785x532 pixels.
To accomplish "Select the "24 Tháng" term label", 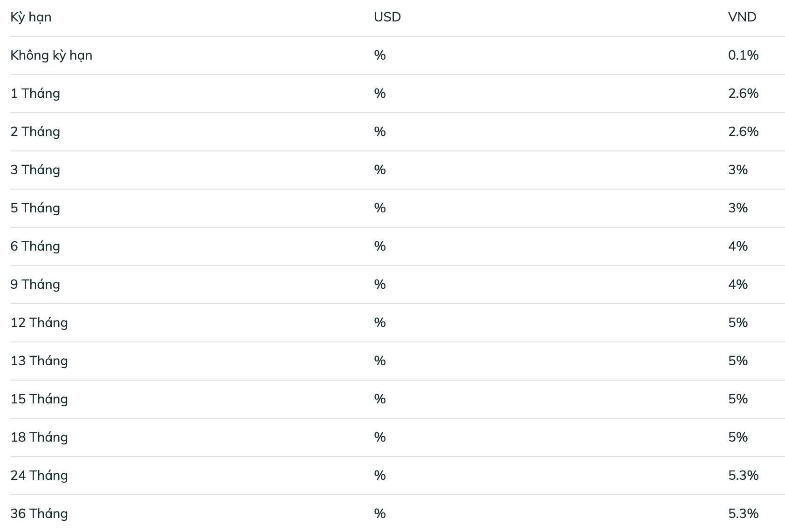I will coord(39,476).
